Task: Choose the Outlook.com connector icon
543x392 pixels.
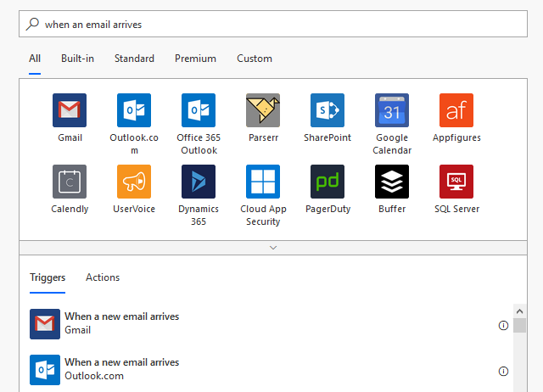Action: point(134,110)
